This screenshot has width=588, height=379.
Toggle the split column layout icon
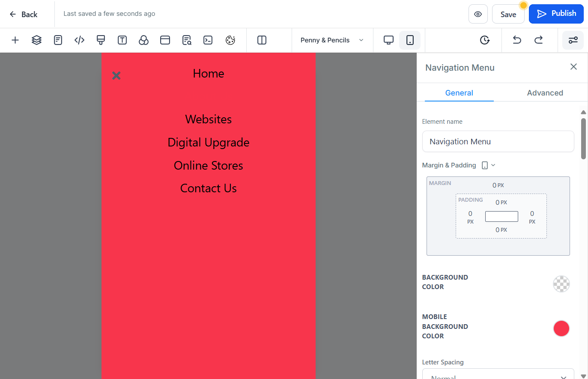coord(262,40)
